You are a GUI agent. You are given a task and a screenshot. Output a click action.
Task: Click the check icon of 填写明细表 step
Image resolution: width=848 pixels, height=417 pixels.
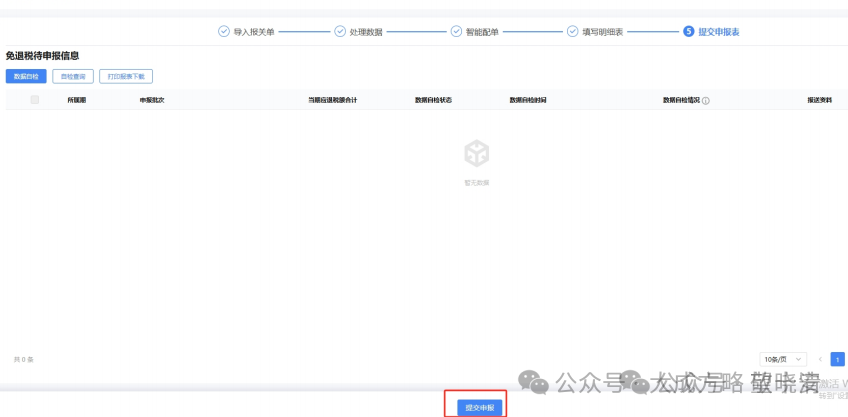pos(573,31)
